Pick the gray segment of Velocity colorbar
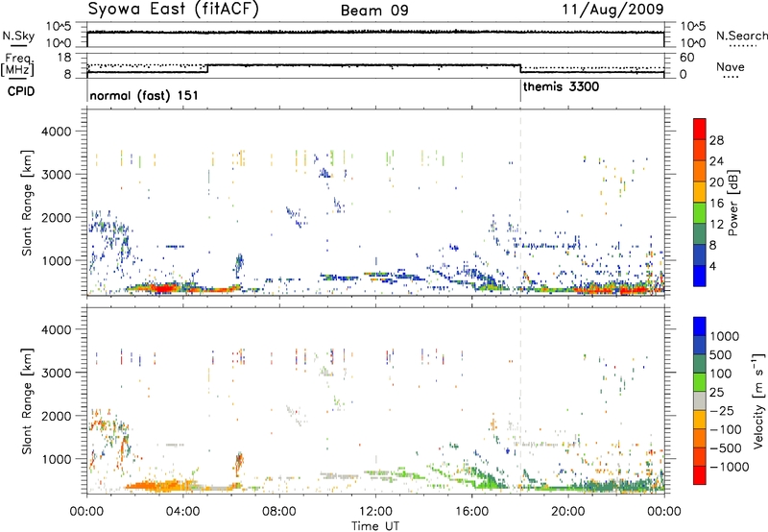This screenshot has width=768, height=532. (700, 400)
